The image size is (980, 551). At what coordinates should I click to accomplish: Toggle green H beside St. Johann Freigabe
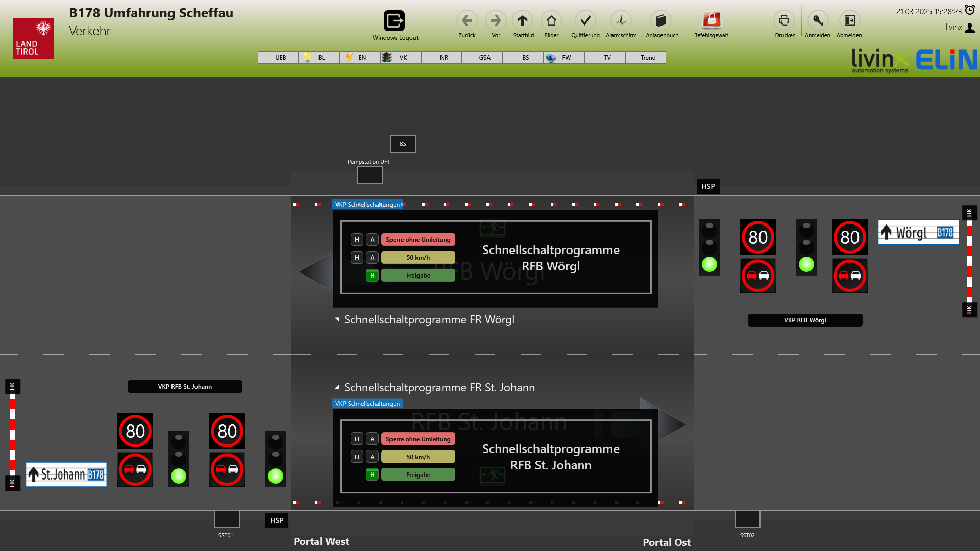coord(372,475)
